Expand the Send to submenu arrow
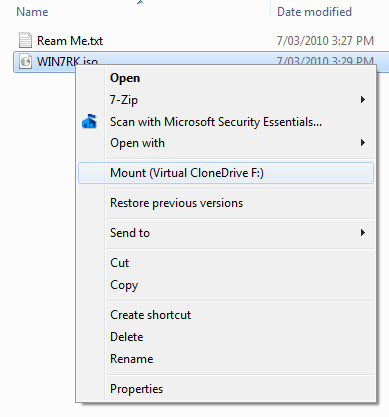This screenshot has height=417, width=389. click(363, 233)
